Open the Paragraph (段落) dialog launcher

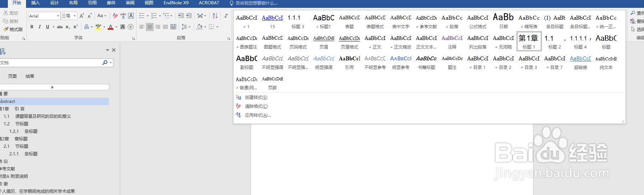click(229, 39)
